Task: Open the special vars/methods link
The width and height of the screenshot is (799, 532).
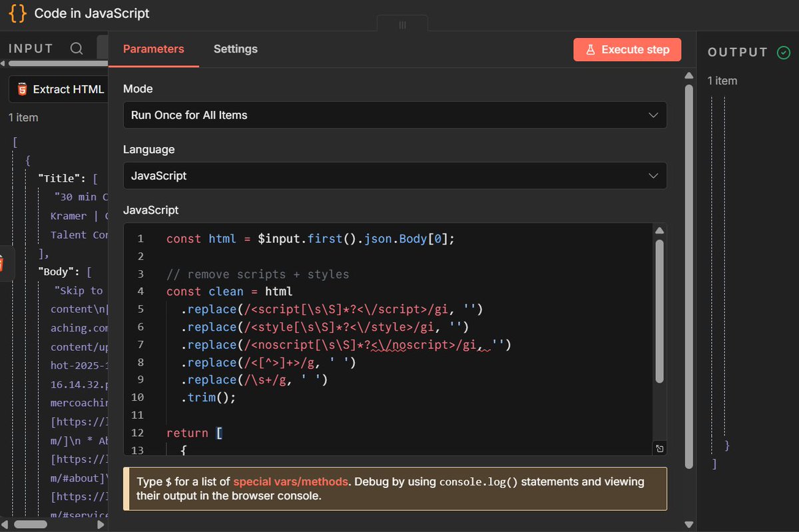Action: [x=290, y=481]
